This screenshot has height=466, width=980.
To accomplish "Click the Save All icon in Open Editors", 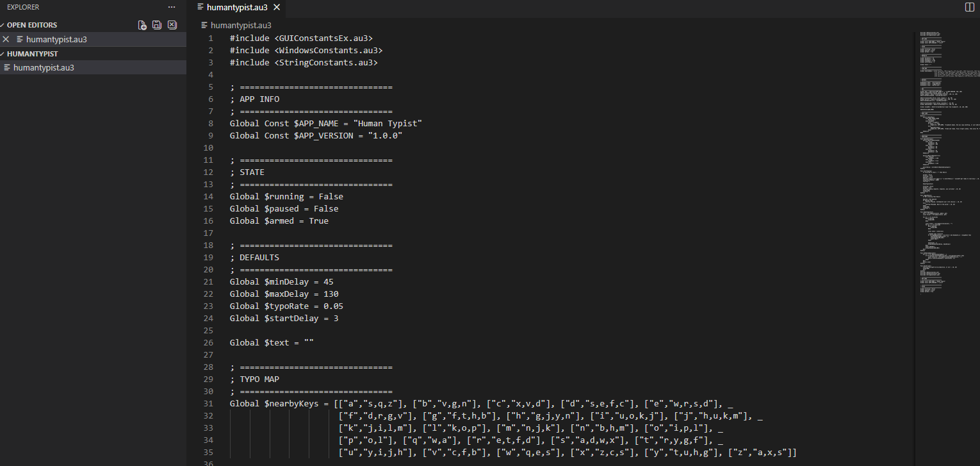I will point(157,25).
